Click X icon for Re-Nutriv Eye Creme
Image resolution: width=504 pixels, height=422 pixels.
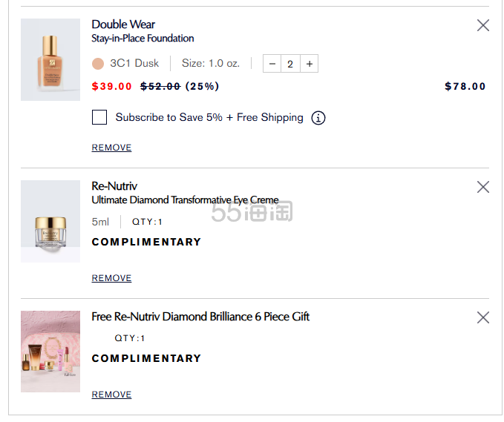click(483, 187)
